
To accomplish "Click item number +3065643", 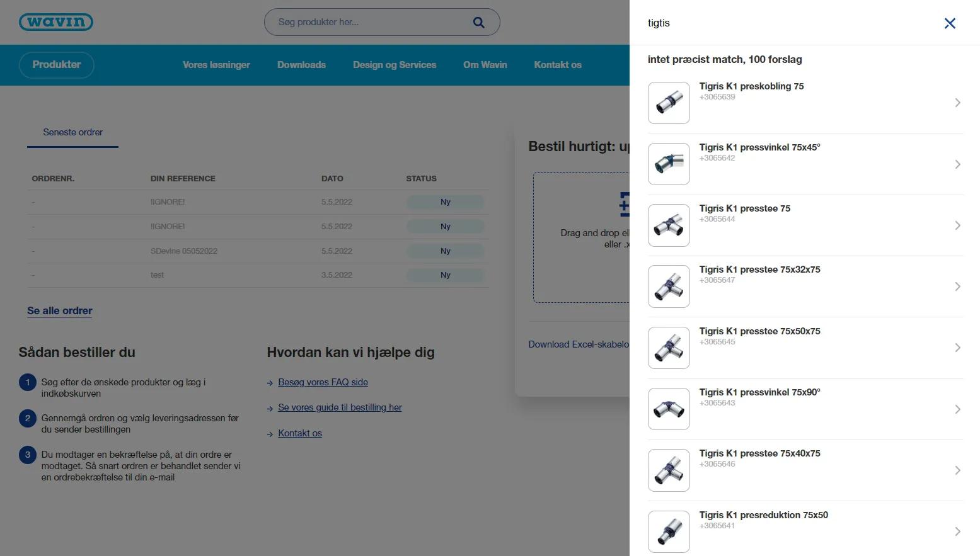I will [x=717, y=403].
